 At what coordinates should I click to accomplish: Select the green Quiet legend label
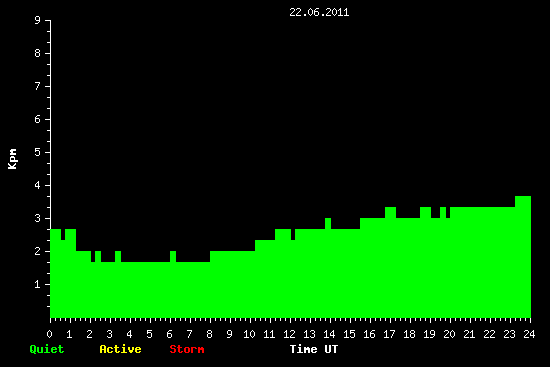[47, 349]
